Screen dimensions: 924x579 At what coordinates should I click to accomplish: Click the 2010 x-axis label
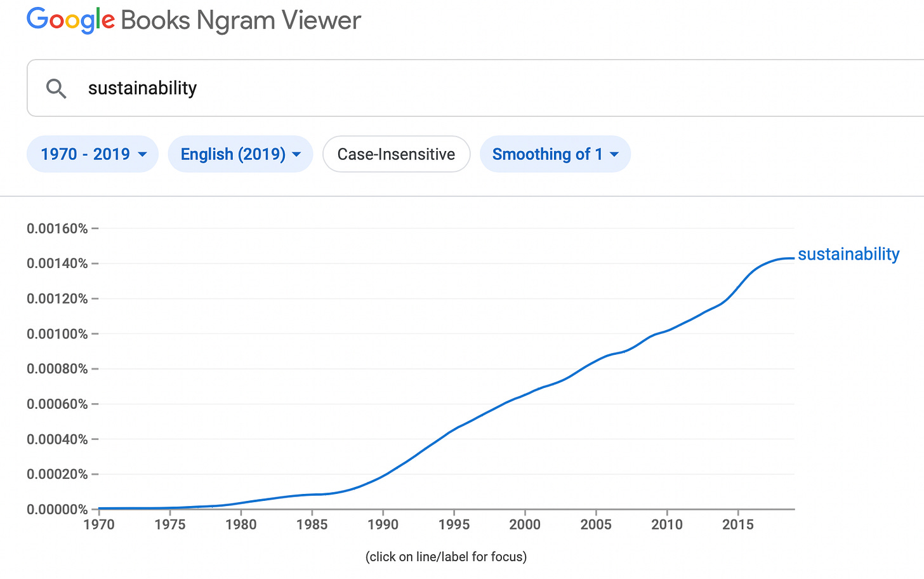pos(667,524)
